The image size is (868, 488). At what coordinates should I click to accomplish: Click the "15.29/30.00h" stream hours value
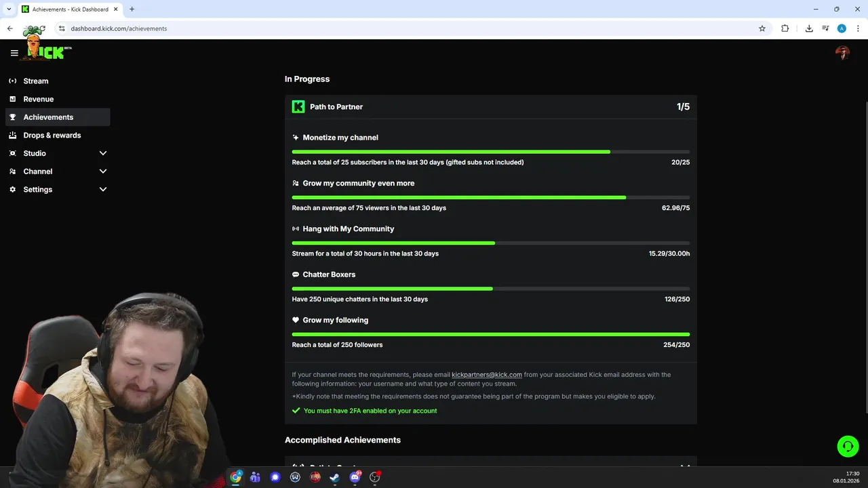pyautogui.click(x=669, y=253)
